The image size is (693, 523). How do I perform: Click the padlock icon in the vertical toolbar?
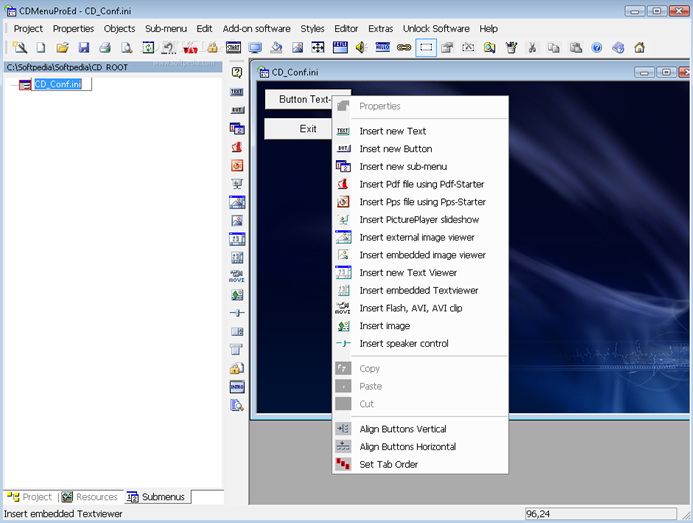click(x=237, y=368)
